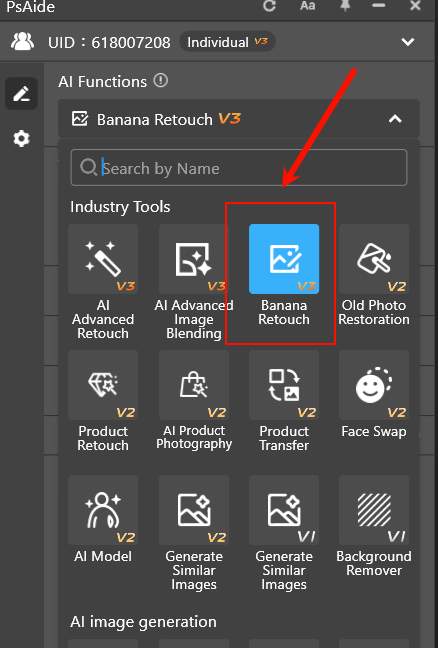438x648 pixels.
Task: Expand the account dropdown chevron
Action: click(x=408, y=42)
